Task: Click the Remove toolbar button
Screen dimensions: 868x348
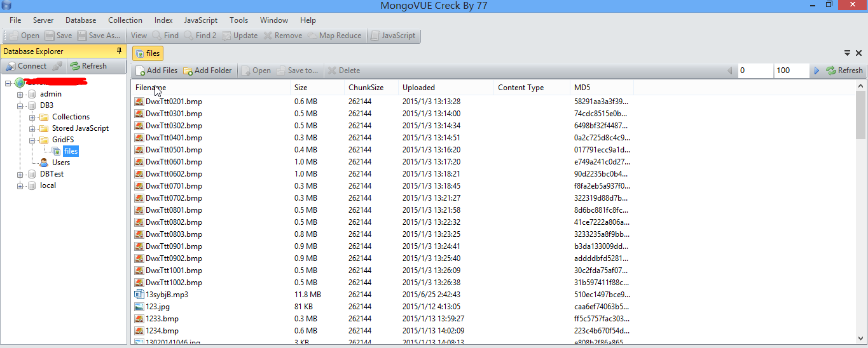Action: click(x=283, y=36)
